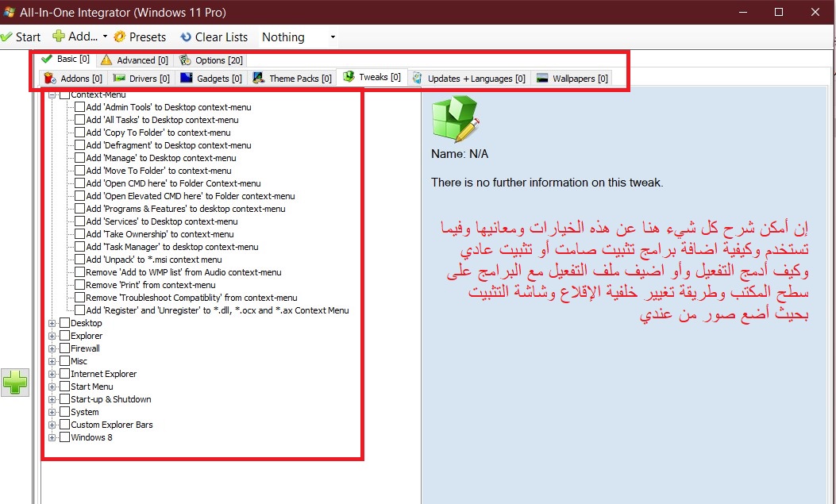The width and height of the screenshot is (836, 504).
Task: Click the Theme Packs tab icon
Action: [x=259, y=79]
